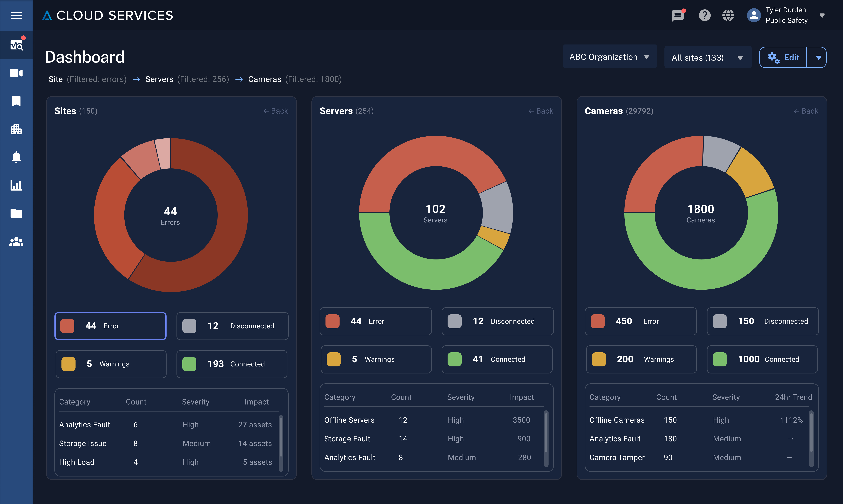Click Back in the Sites panel

tap(276, 111)
